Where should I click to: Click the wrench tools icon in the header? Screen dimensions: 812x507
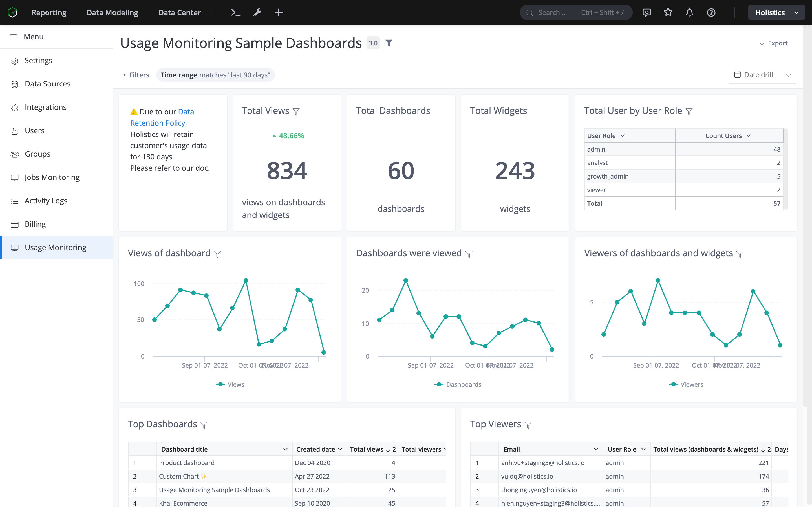pyautogui.click(x=257, y=12)
